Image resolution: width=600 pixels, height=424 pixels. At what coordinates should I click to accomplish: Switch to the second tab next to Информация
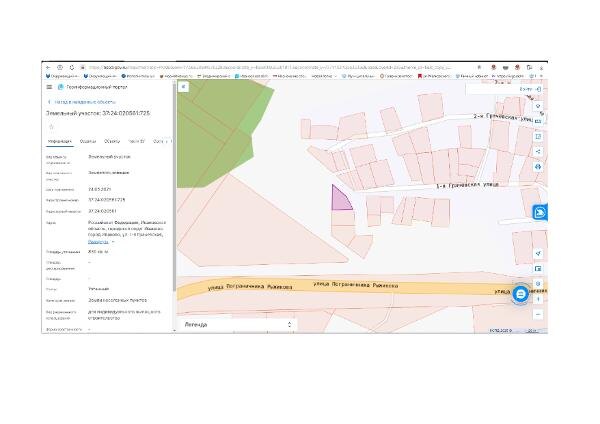click(x=88, y=142)
